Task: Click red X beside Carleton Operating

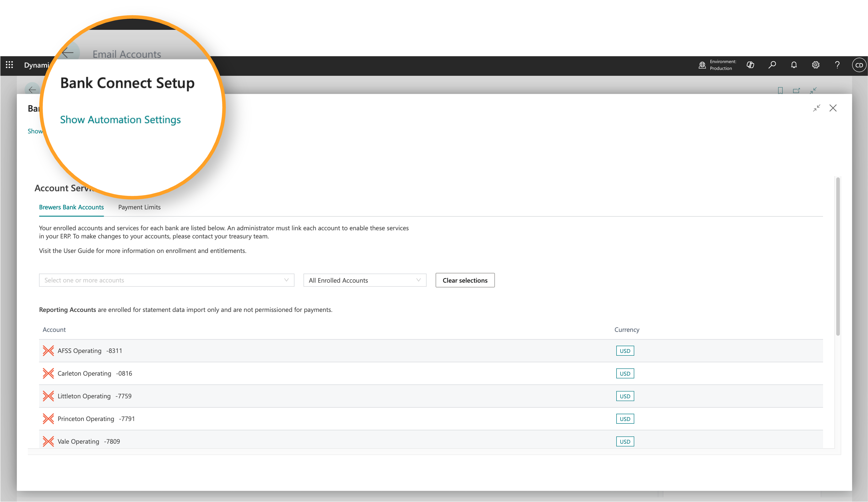Action: pos(48,373)
